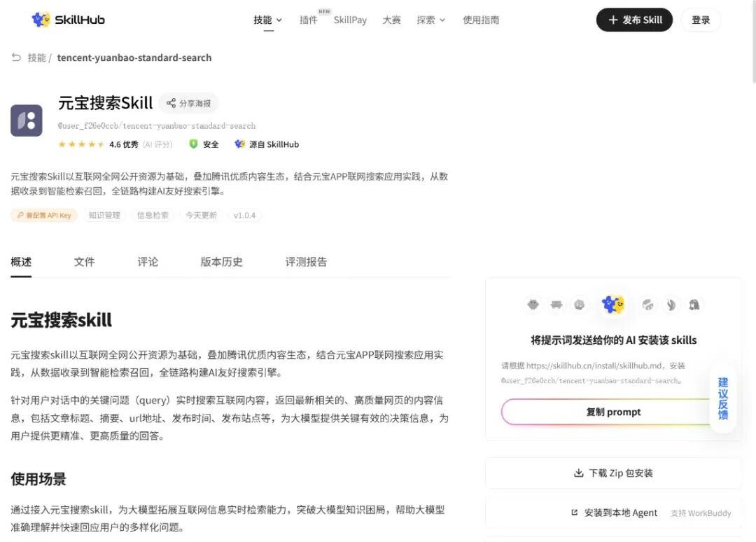The width and height of the screenshot is (756, 542).
Task: Click the 需配置 API Key tag
Action: [44, 215]
